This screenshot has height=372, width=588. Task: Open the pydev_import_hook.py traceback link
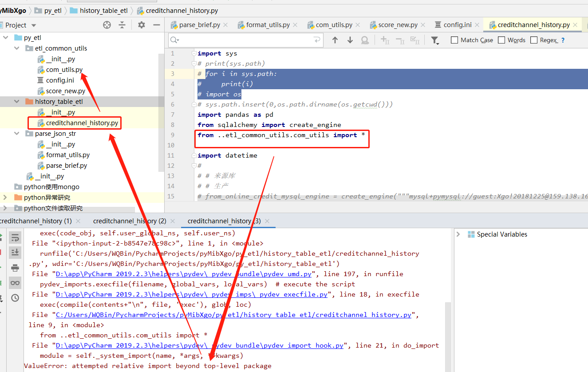pos(200,345)
